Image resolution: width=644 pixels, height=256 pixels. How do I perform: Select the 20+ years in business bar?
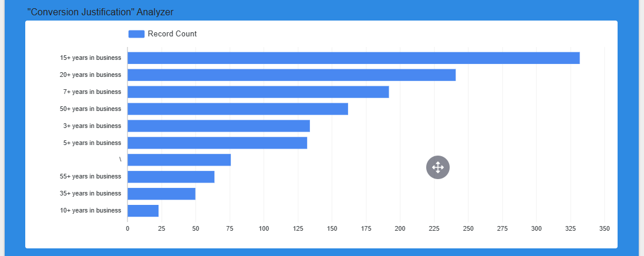[291, 75]
